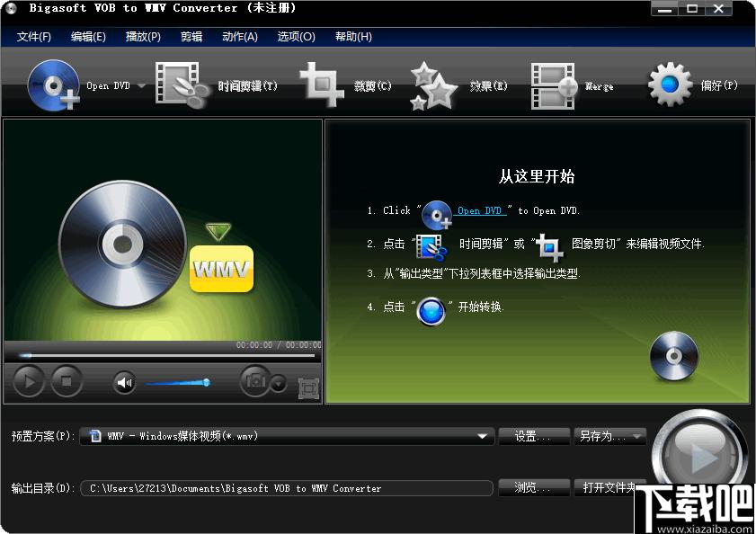Viewport: 756px width, 534px height.
Task: Expand the snapshot options dropdown arrow
Action: pyautogui.click(x=279, y=384)
